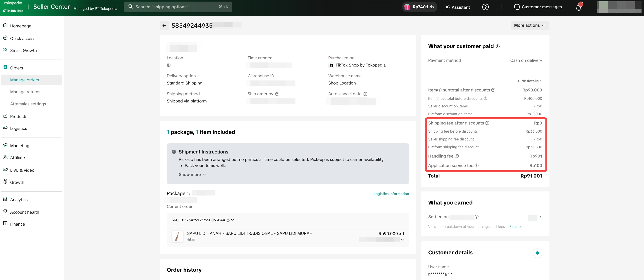Select Manage orders in sidebar
This screenshot has height=280, width=644.
coord(31,80)
